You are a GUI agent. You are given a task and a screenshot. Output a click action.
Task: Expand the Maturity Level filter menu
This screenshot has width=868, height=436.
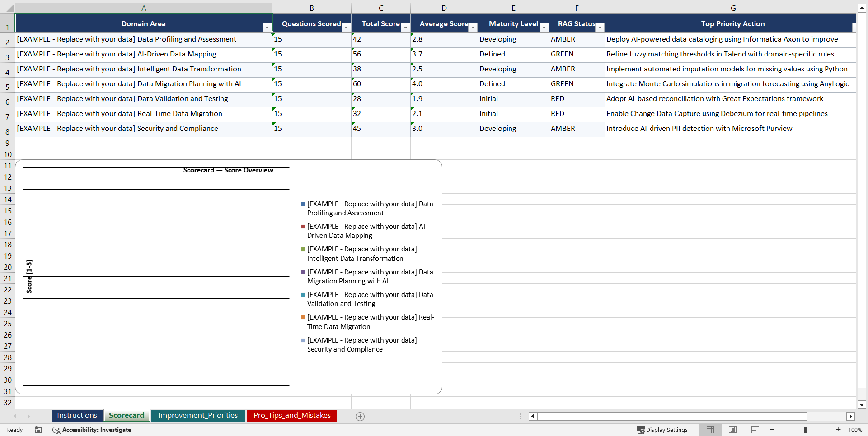[544, 28]
